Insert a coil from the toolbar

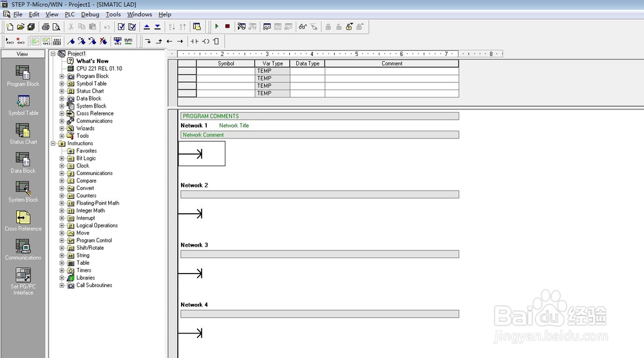pos(206,41)
